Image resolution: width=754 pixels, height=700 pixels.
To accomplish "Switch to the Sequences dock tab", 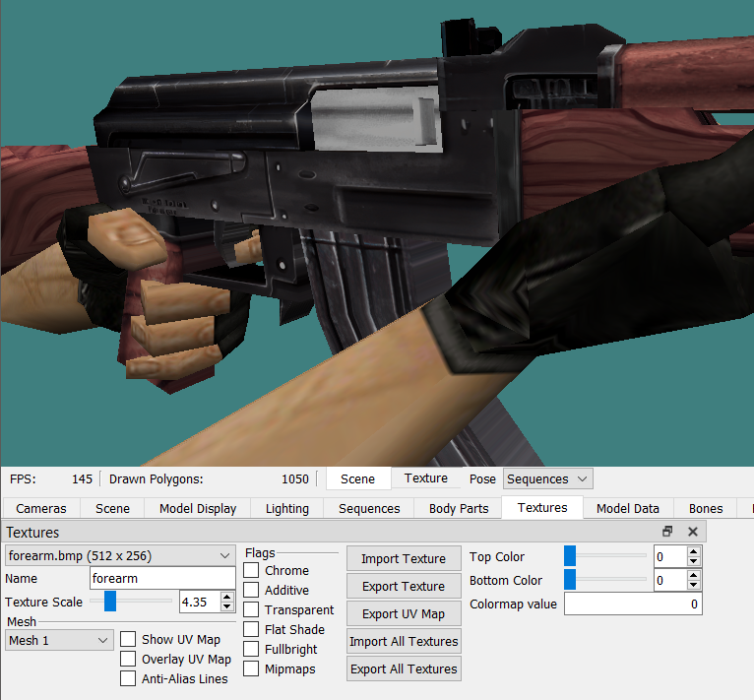I will (x=369, y=509).
